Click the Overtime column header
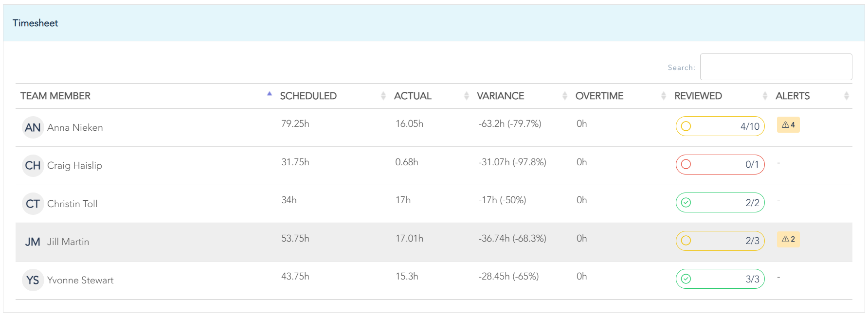This screenshot has width=868, height=315. (x=599, y=96)
